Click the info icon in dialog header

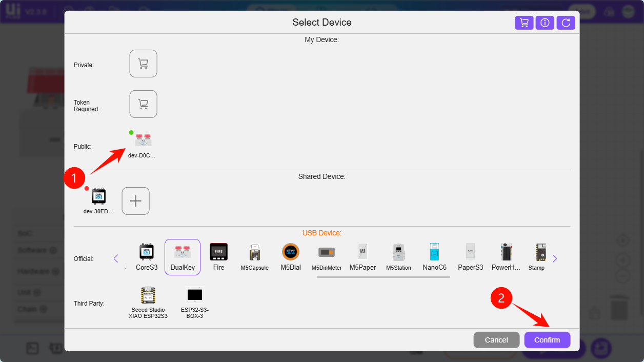(x=545, y=23)
